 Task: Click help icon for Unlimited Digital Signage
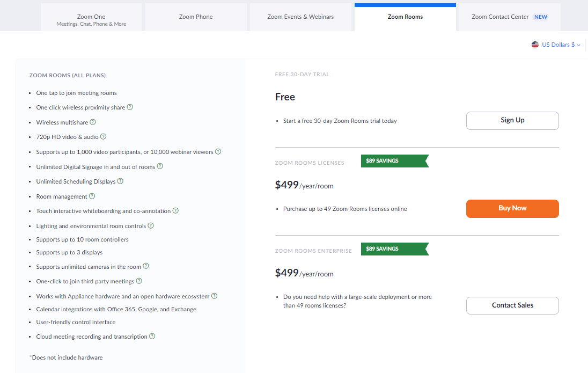pos(160,167)
